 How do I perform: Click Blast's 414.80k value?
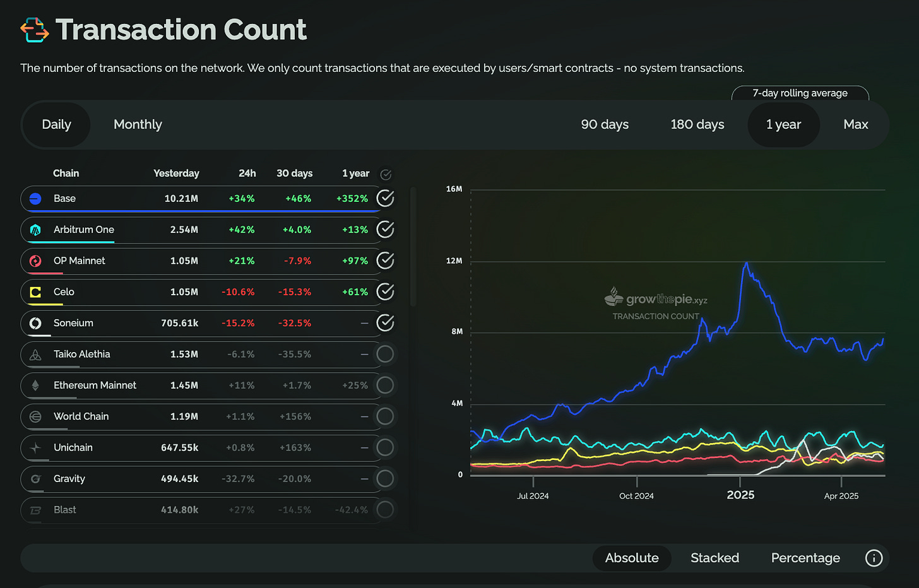[x=179, y=510]
